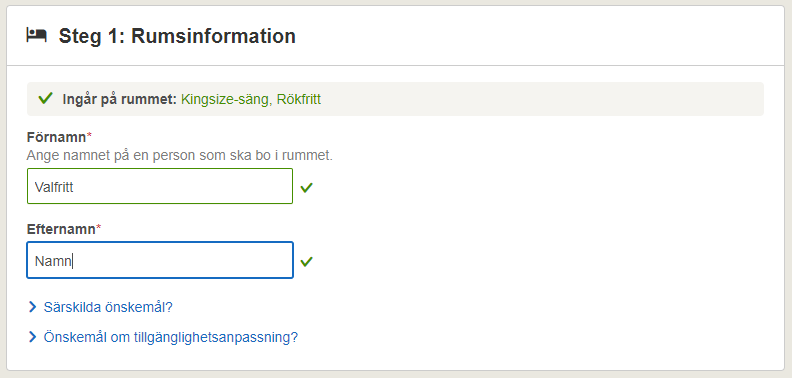Image resolution: width=792 pixels, height=378 pixels.
Task: Focus the Förnamn field containing Valfritt
Action: pyautogui.click(x=160, y=186)
